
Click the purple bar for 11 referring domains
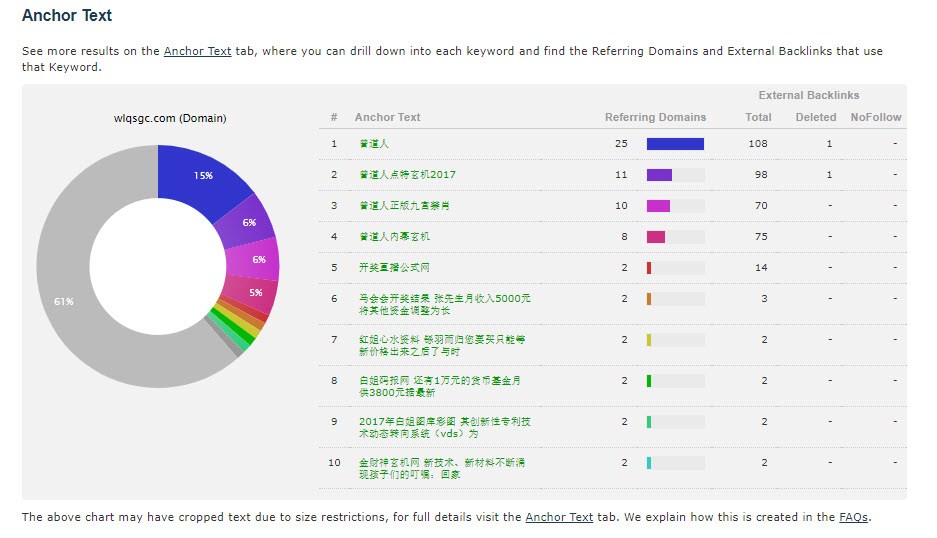[659, 175]
